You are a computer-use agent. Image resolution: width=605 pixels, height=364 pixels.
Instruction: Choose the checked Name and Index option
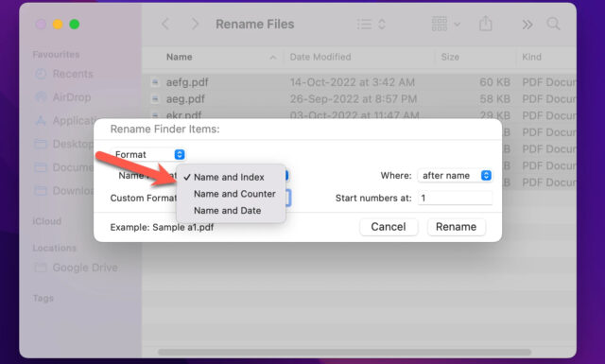pos(229,177)
